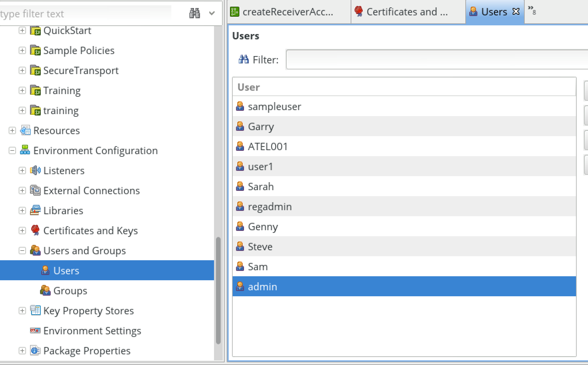This screenshot has height=365, width=588.
Task: Collapse Users and Groups node
Action: (22, 251)
